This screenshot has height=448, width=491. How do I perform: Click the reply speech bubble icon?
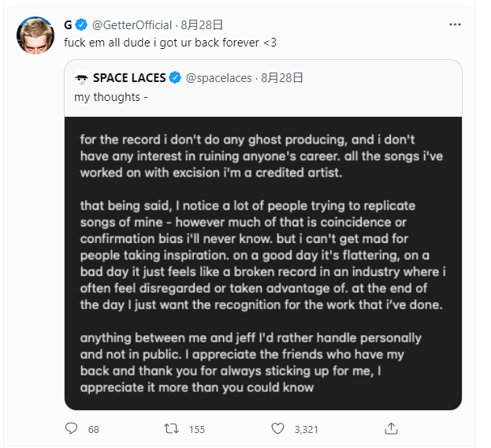[71, 428]
